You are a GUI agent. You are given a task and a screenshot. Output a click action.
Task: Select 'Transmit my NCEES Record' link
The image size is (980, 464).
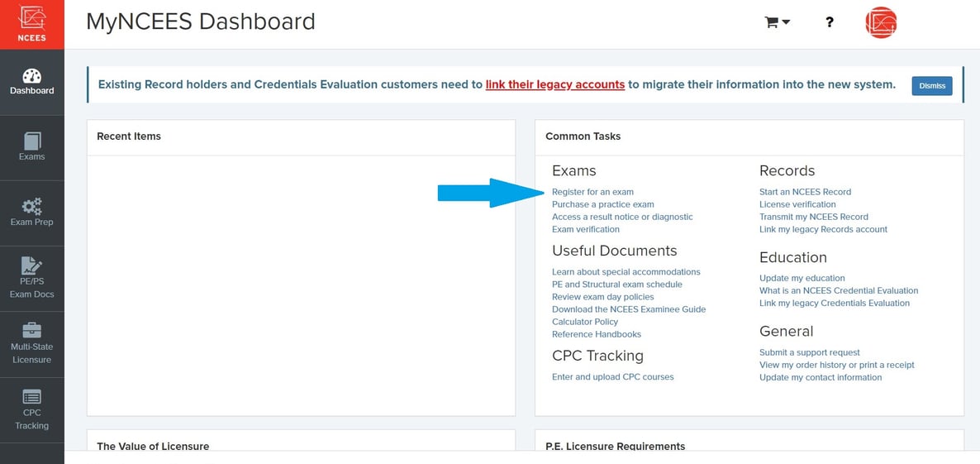pyautogui.click(x=813, y=217)
